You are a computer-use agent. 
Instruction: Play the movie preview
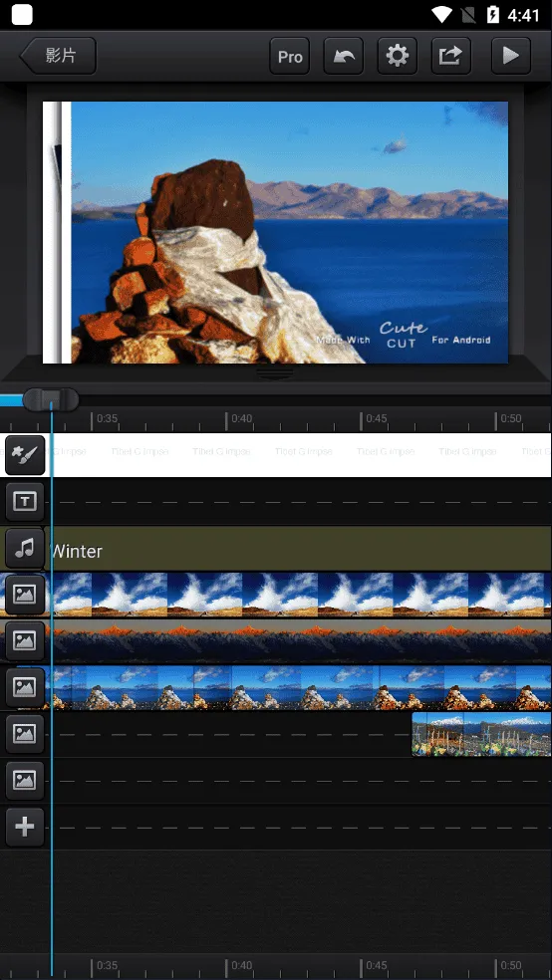coord(511,56)
